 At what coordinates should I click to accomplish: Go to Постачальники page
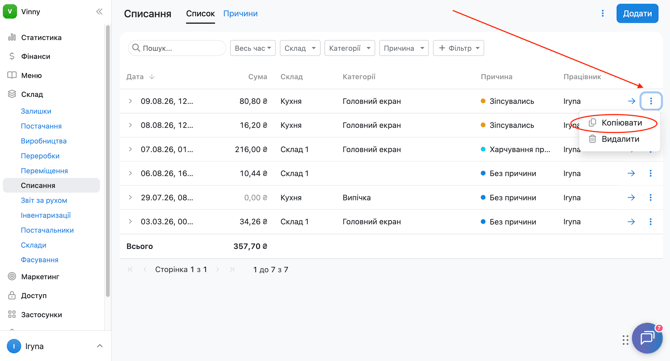click(x=47, y=230)
